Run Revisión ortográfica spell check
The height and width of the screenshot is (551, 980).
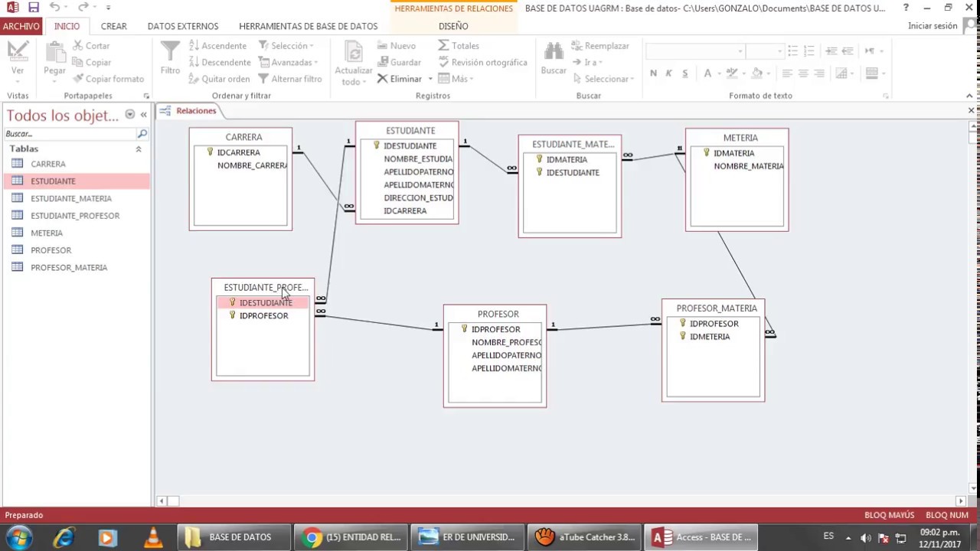482,62
